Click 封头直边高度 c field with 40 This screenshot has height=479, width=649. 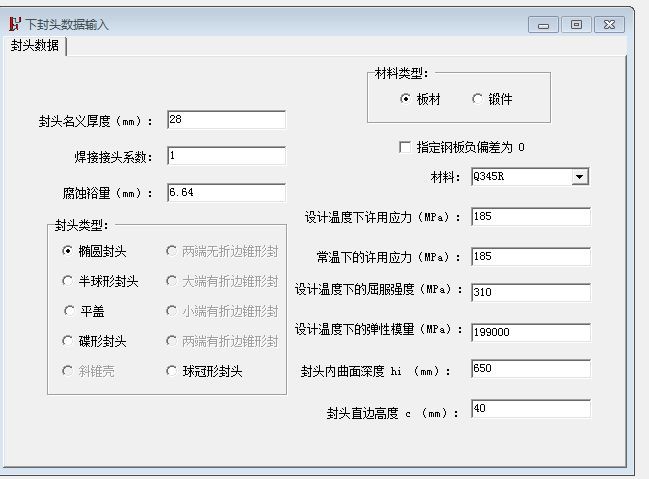point(531,409)
